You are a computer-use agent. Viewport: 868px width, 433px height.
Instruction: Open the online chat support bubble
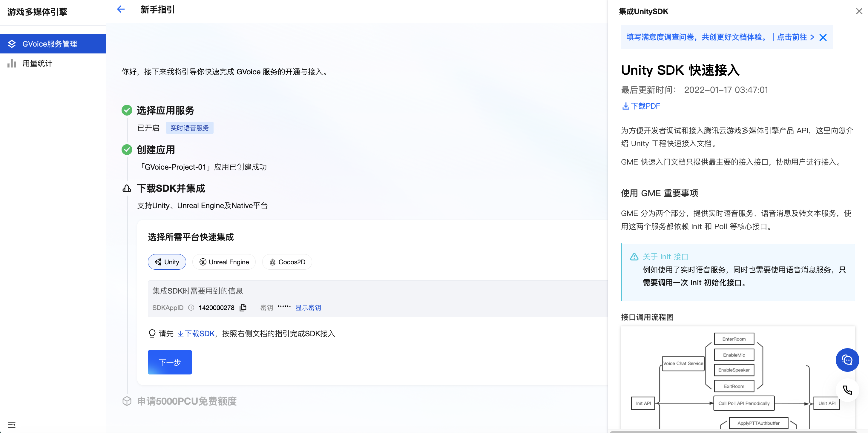(847, 360)
